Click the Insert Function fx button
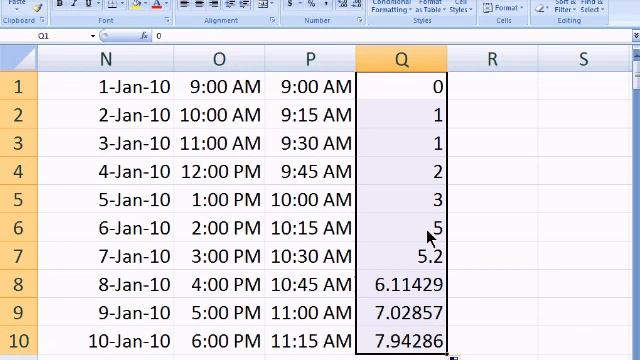This screenshot has height=360, width=640. (144, 36)
